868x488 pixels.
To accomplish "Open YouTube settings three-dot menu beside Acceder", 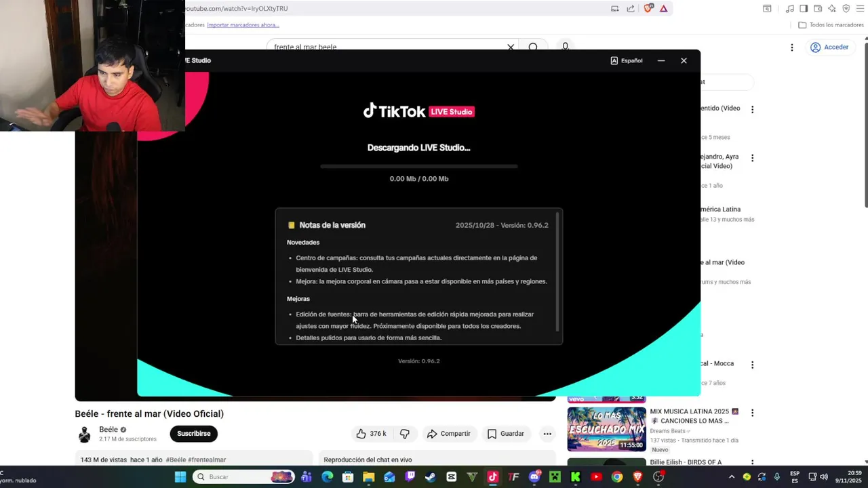I will click(791, 47).
